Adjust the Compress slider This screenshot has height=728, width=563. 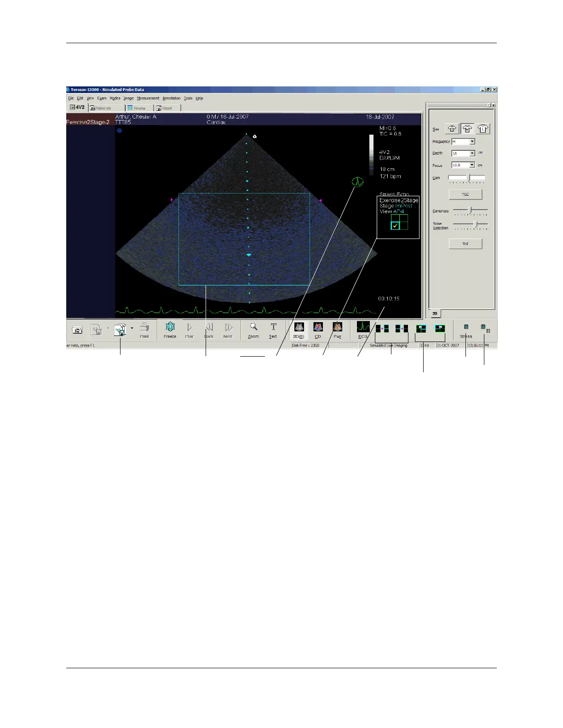[x=470, y=210]
